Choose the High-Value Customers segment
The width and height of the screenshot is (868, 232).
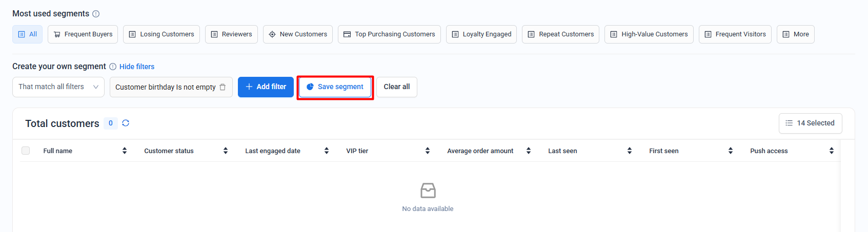tap(649, 34)
